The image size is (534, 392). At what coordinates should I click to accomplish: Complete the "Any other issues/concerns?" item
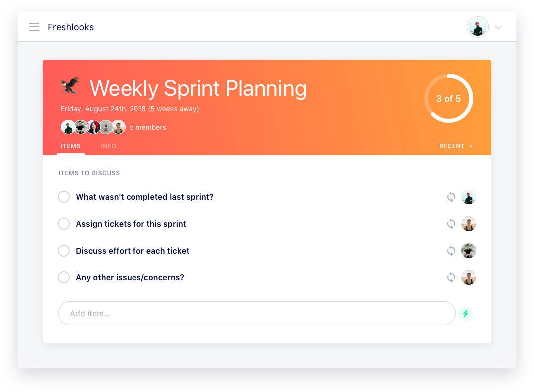pyautogui.click(x=64, y=277)
